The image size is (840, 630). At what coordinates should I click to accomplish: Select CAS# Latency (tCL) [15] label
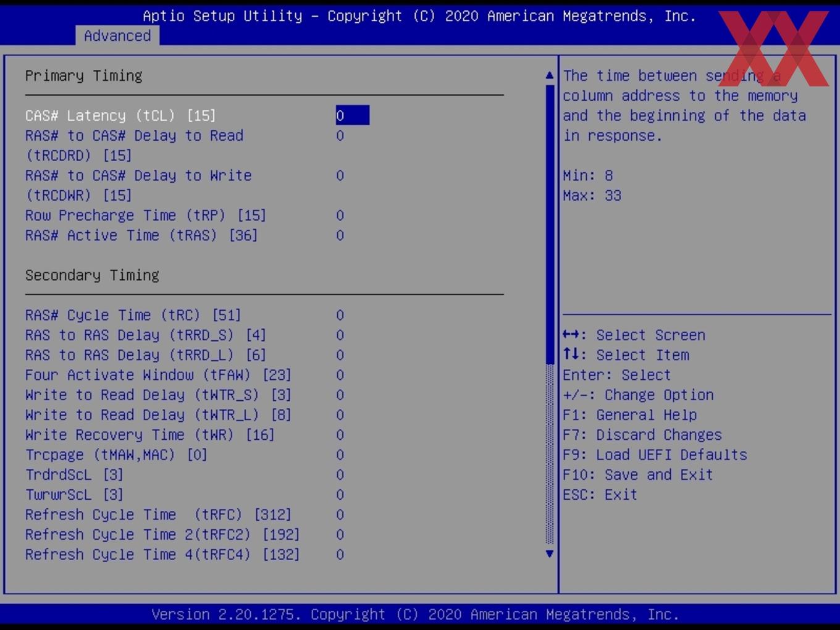120,115
